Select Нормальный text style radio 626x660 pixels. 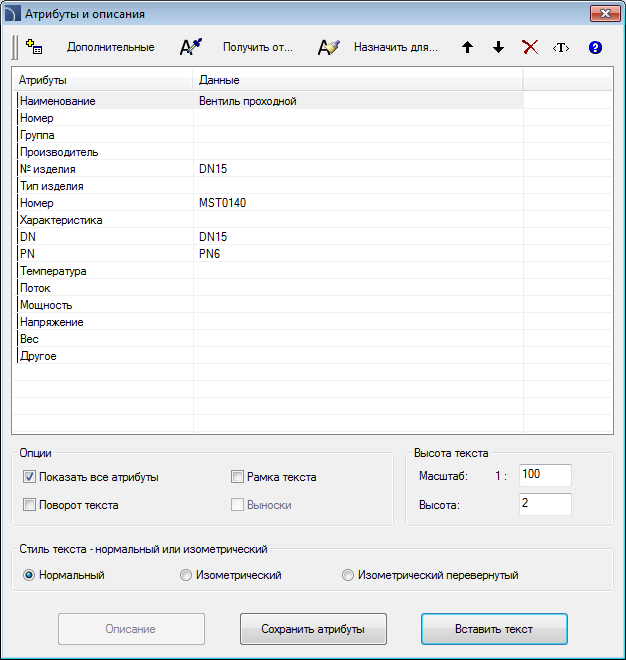tap(29, 575)
